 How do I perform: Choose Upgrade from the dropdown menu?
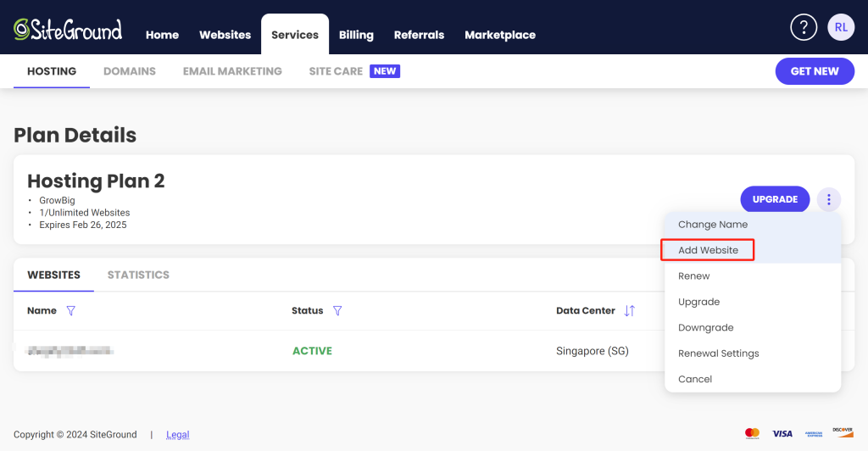click(753, 302)
